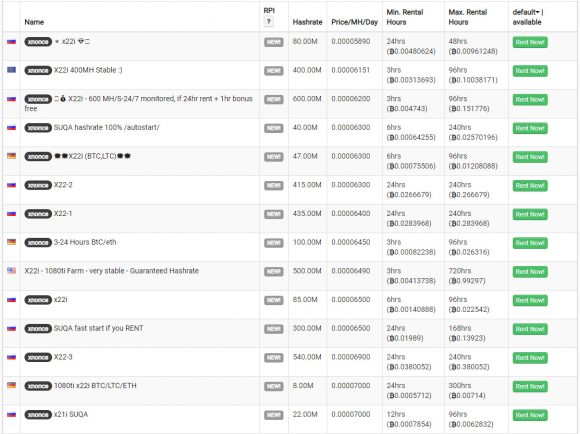Click Rent Now! for the 80.00M x22i rig
The height and width of the screenshot is (434, 580).
point(530,42)
